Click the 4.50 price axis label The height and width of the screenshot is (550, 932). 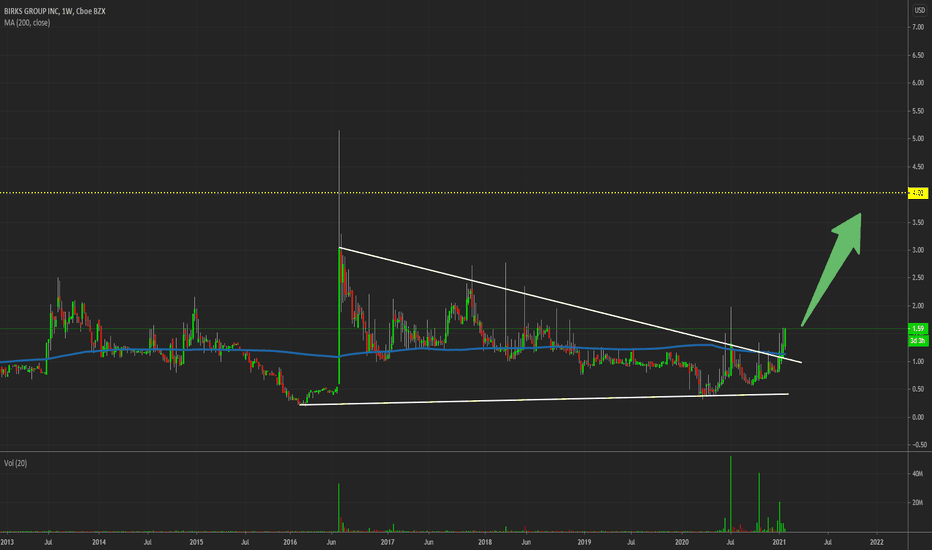coord(918,167)
